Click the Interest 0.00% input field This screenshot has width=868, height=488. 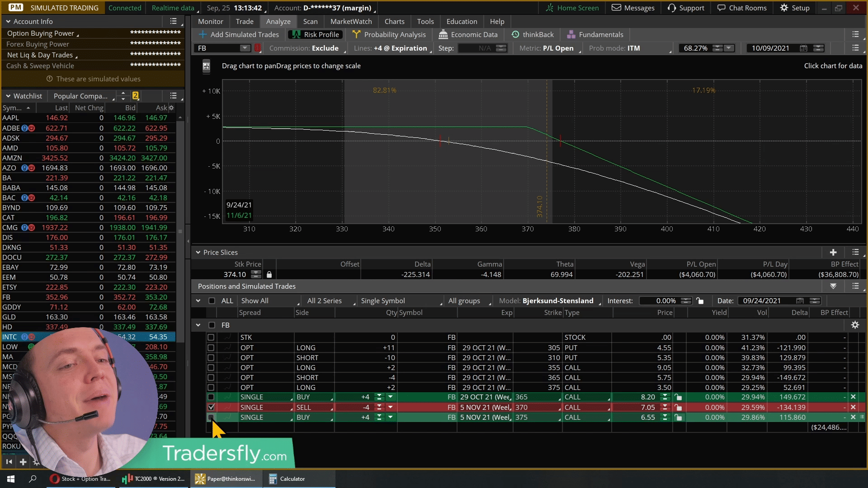coord(665,300)
